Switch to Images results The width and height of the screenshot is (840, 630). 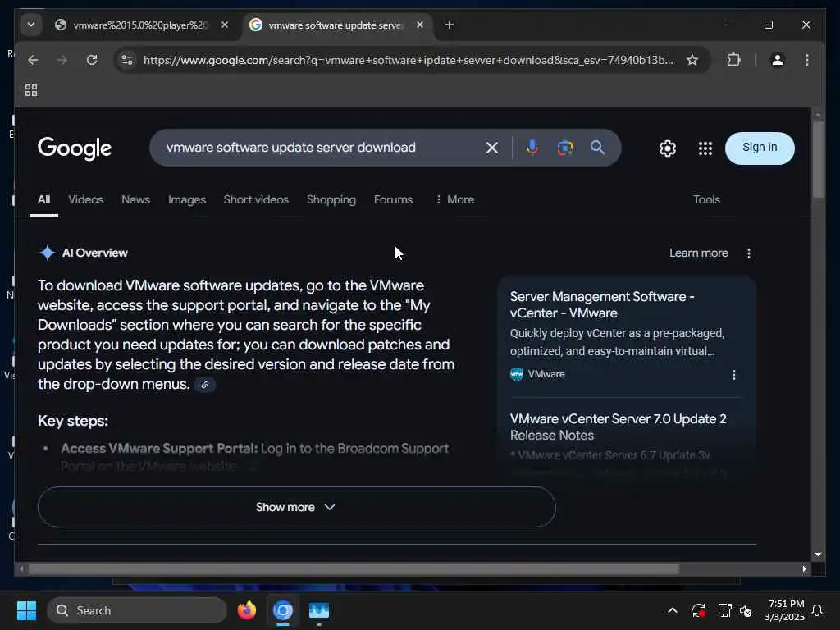pos(187,200)
